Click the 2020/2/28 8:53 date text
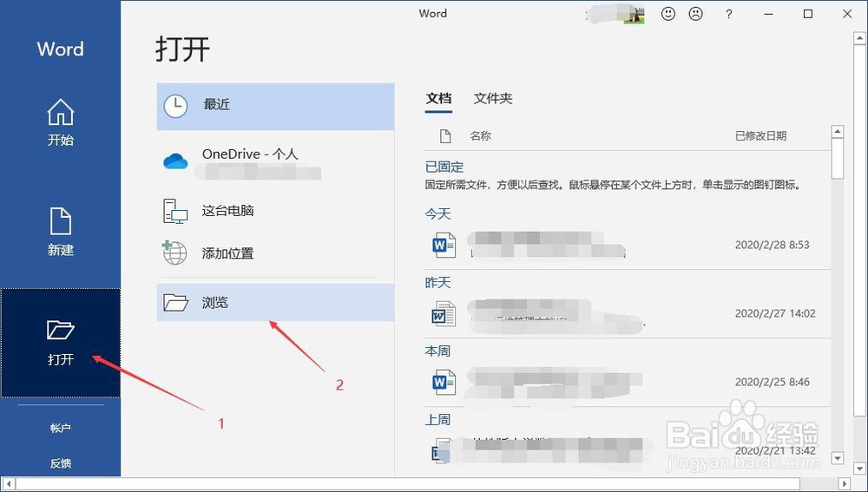Image resolution: width=868 pixels, height=492 pixels. pyautogui.click(x=772, y=245)
